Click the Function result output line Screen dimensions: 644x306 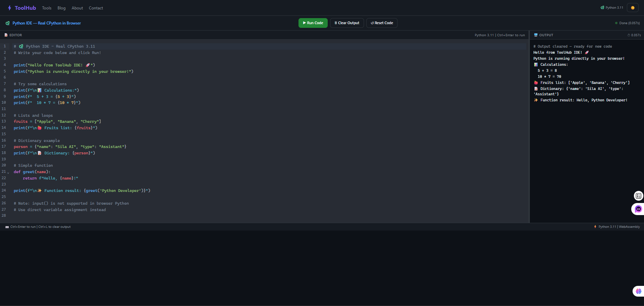tap(580, 100)
